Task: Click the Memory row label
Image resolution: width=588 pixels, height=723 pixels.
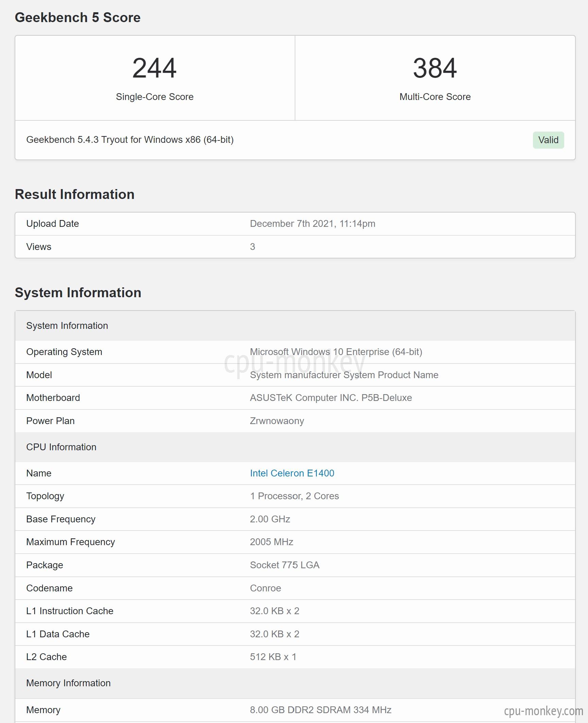Action: point(43,710)
